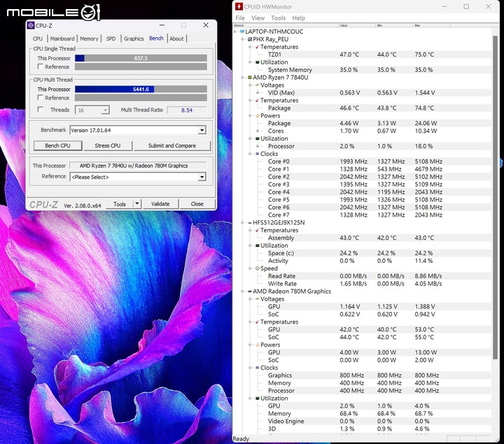Click the CPU Powers flame icon

(x=258, y=115)
